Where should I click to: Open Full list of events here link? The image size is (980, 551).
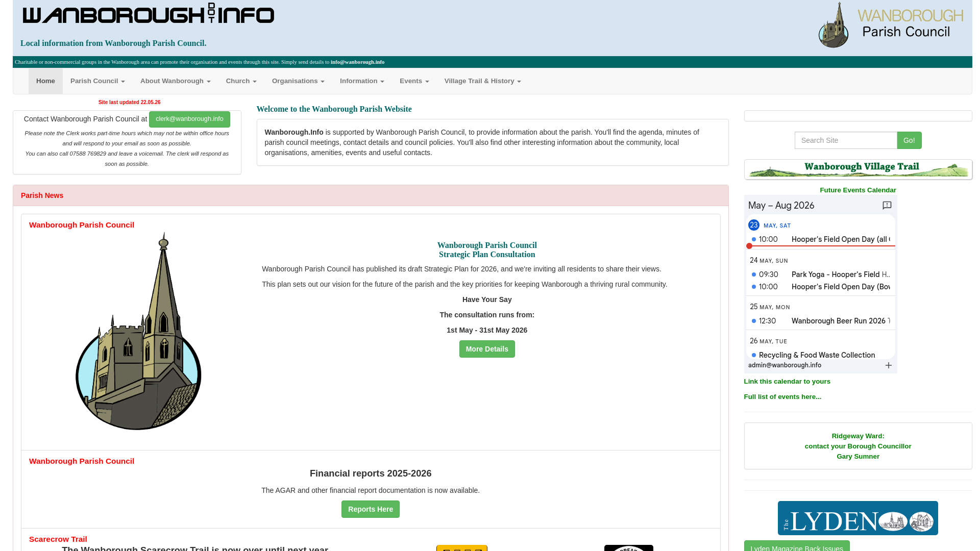click(x=782, y=397)
